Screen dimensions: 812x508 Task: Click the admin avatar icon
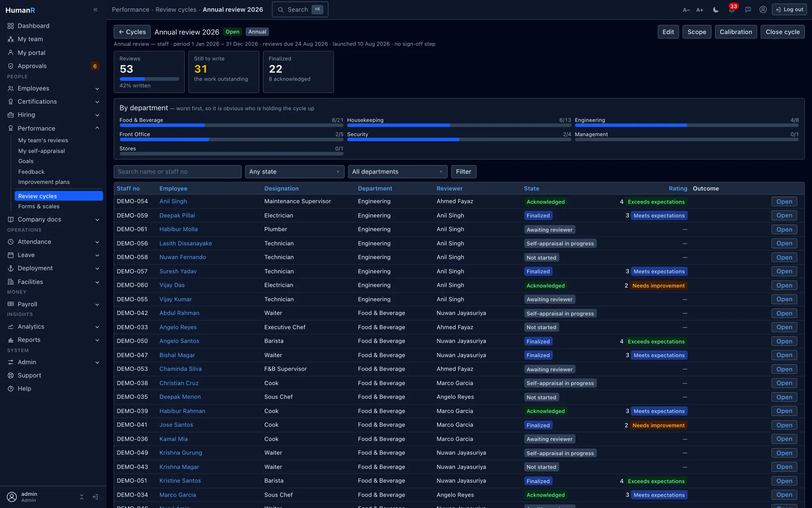(x=12, y=497)
